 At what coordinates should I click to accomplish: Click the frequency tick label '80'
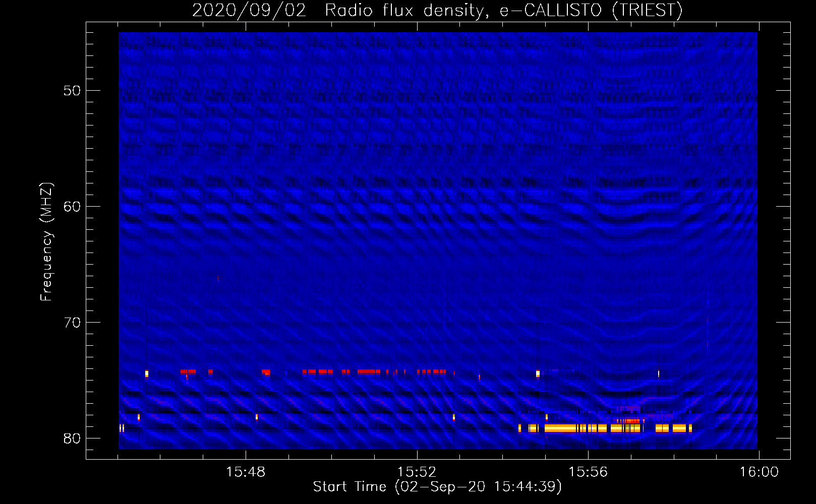pyautogui.click(x=72, y=438)
